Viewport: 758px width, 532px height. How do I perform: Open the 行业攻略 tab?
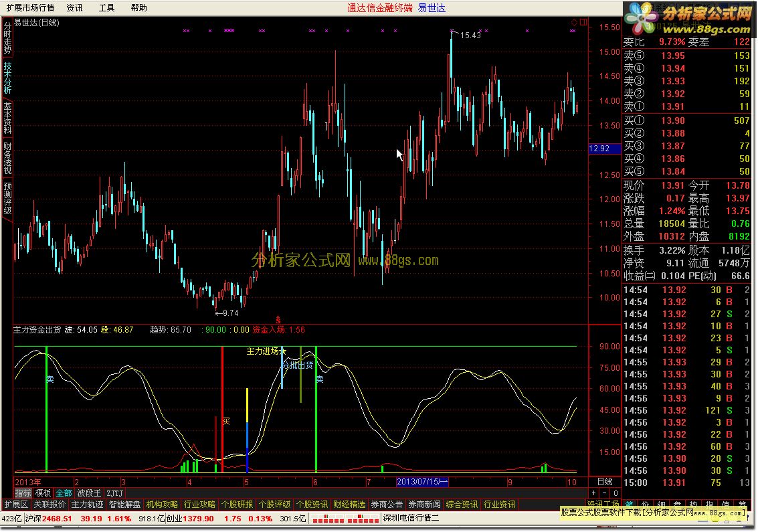click(199, 505)
